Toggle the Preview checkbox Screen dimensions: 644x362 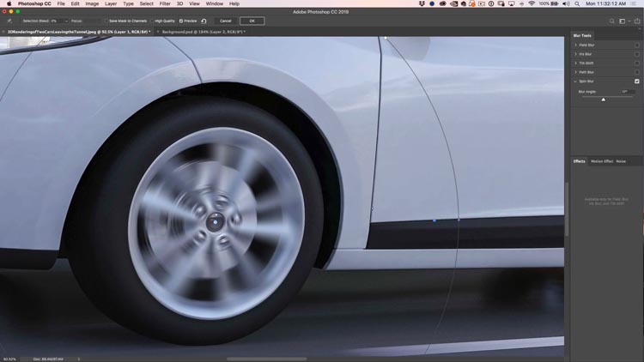[x=181, y=21]
